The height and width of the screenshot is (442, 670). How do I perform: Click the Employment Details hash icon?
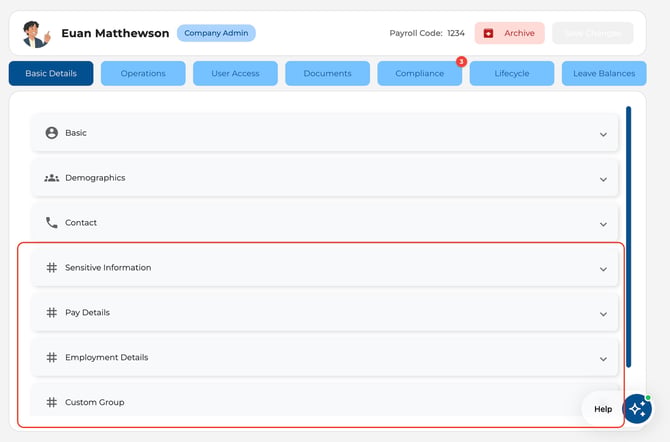pos(52,357)
